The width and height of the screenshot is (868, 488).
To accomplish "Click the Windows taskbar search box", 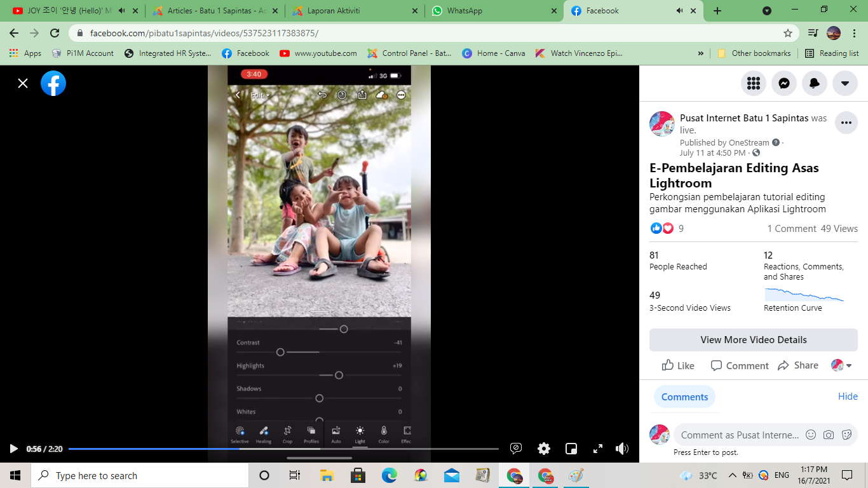I will [140, 475].
